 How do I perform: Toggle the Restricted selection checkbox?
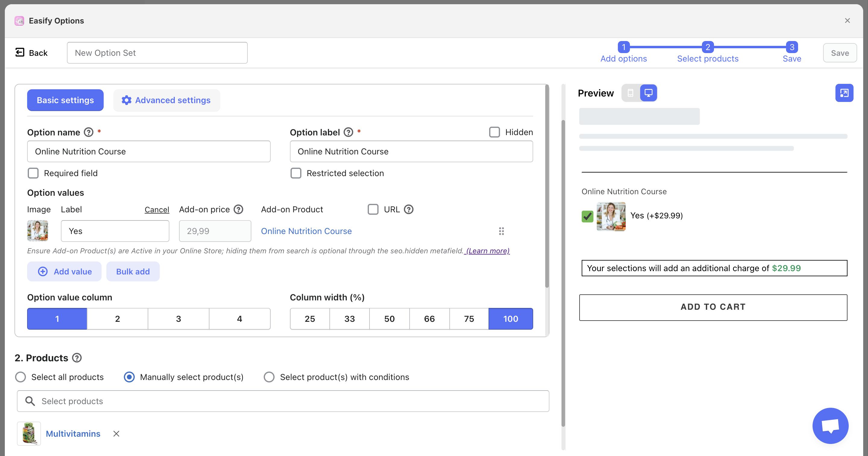pos(296,173)
